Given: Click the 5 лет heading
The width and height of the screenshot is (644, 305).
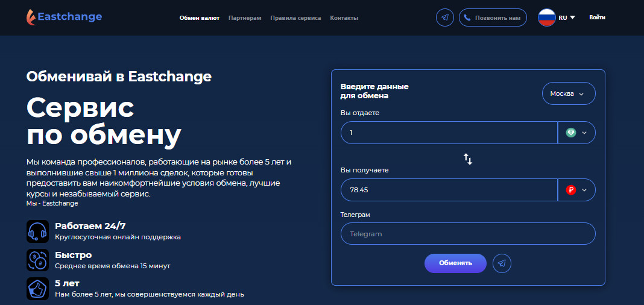Looking at the screenshot, I should click(x=68, y=284).
